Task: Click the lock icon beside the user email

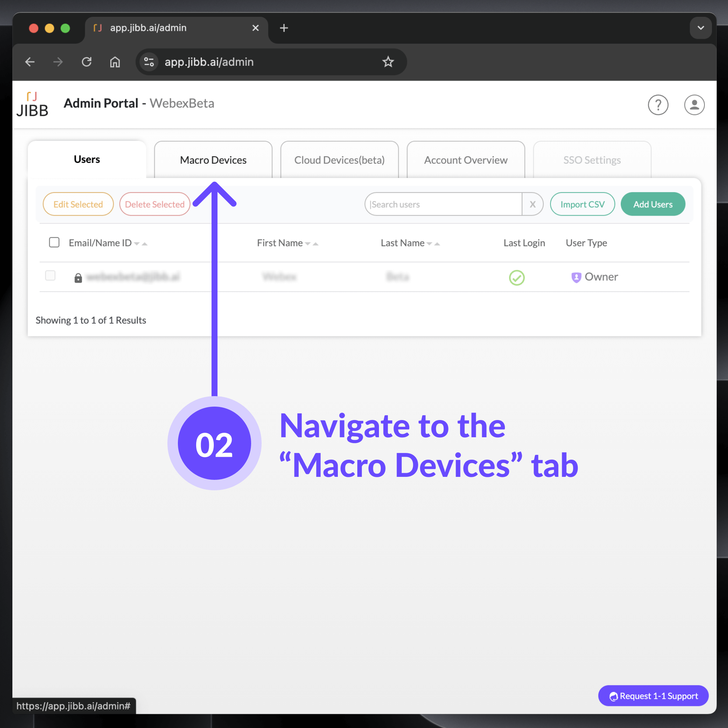Action: [78, 278]
